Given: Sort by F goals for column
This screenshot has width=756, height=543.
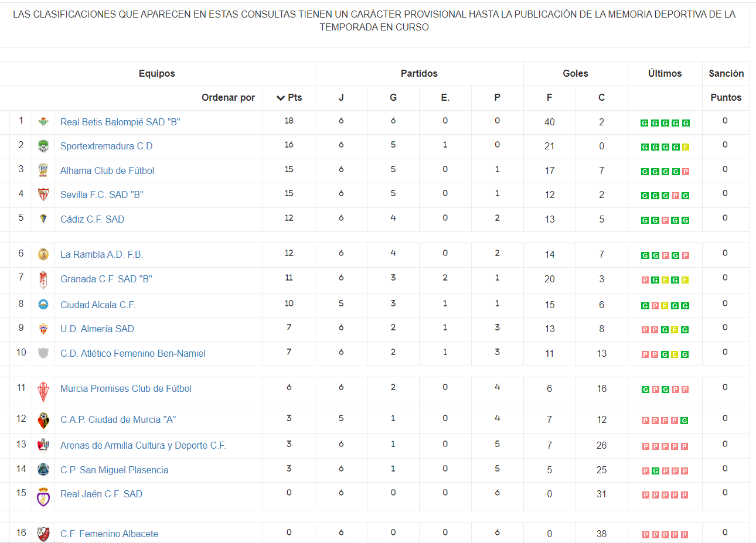Looking at the screenshot, I should (549, 97).
